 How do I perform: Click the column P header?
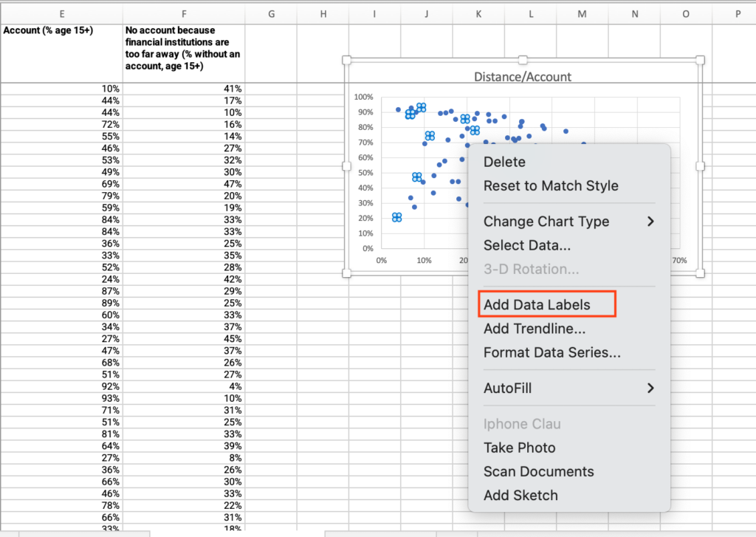tap(735, 14)
